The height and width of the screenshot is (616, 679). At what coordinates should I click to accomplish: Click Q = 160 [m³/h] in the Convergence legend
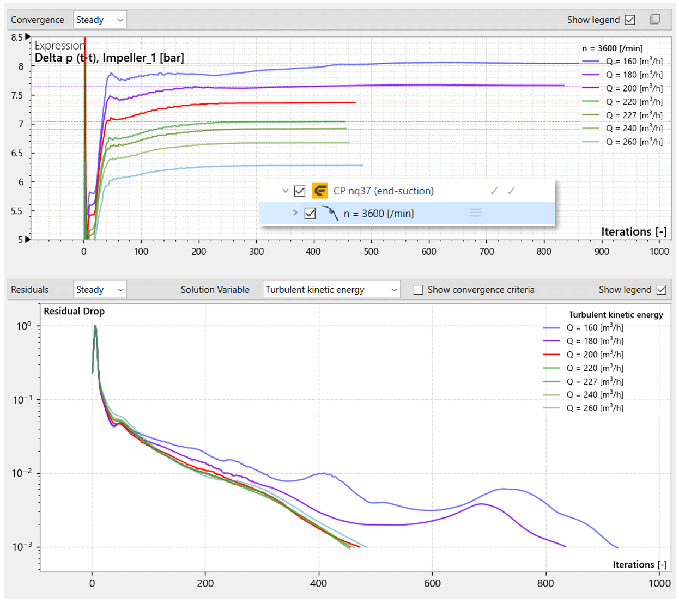coord(634,61)
